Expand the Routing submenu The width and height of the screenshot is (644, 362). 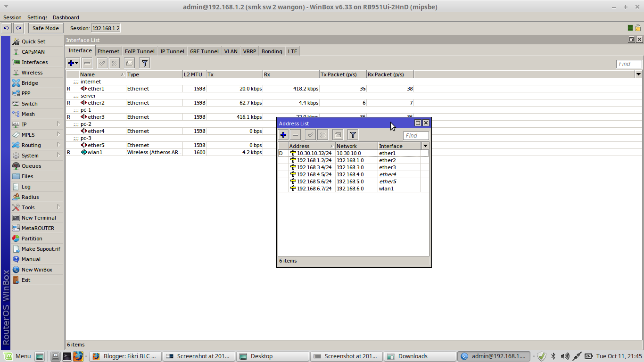[37, 145]
